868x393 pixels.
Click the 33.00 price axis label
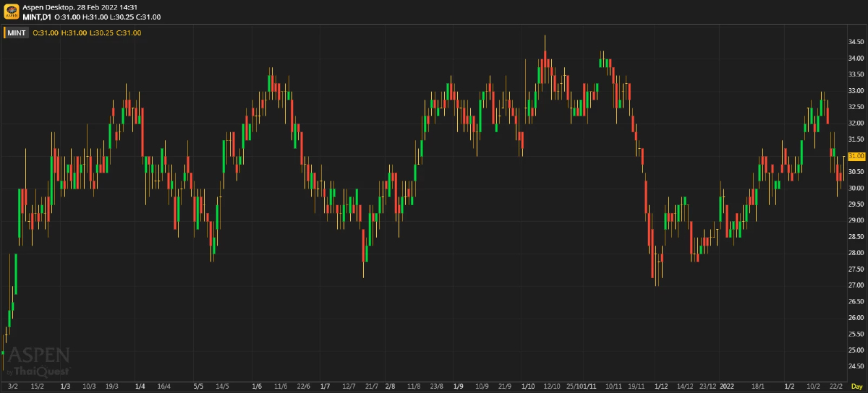coord(856,91)
